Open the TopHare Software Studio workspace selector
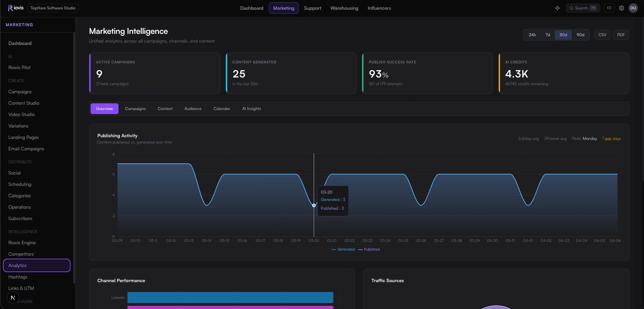The height and width of the screenshot is (309, 644). pyautogui.click(x=53, y=8)
